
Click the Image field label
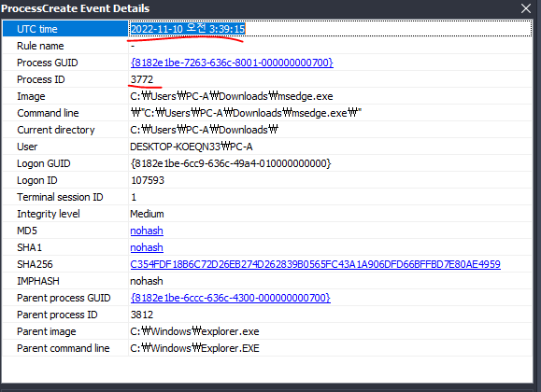click(31, 96)
